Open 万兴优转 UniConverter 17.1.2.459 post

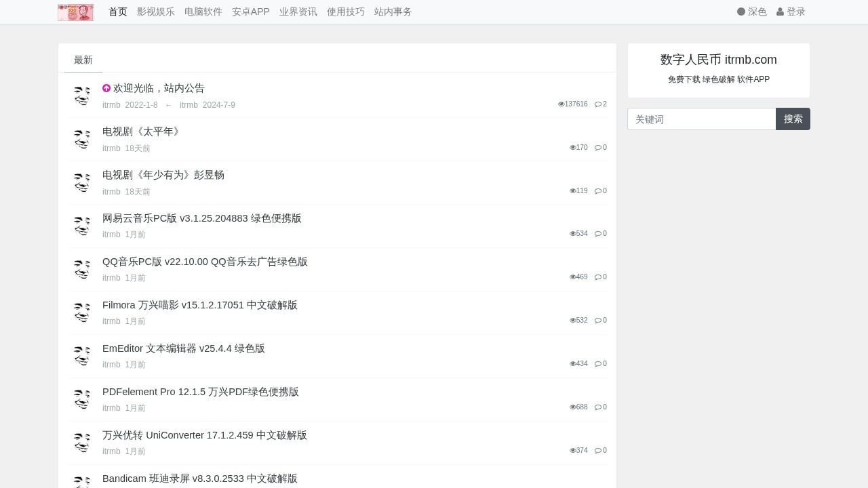tap(204, 435)
